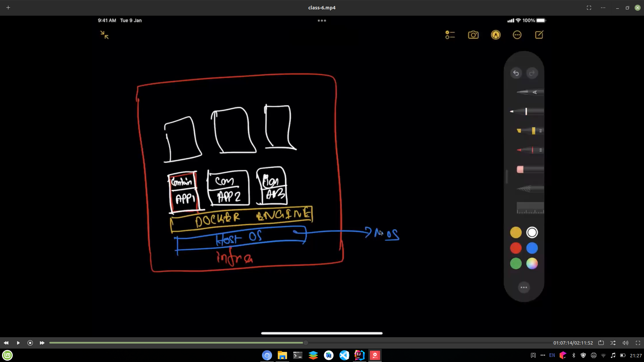Toggle repeat playback mode
644x362 pixels.
point(601,343)
